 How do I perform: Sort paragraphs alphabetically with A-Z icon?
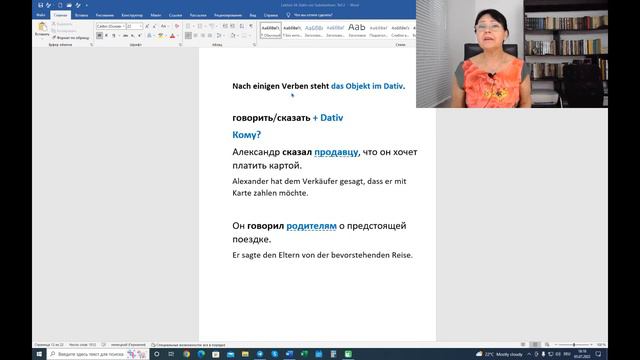pyautogui.click(x=242, y=26)
